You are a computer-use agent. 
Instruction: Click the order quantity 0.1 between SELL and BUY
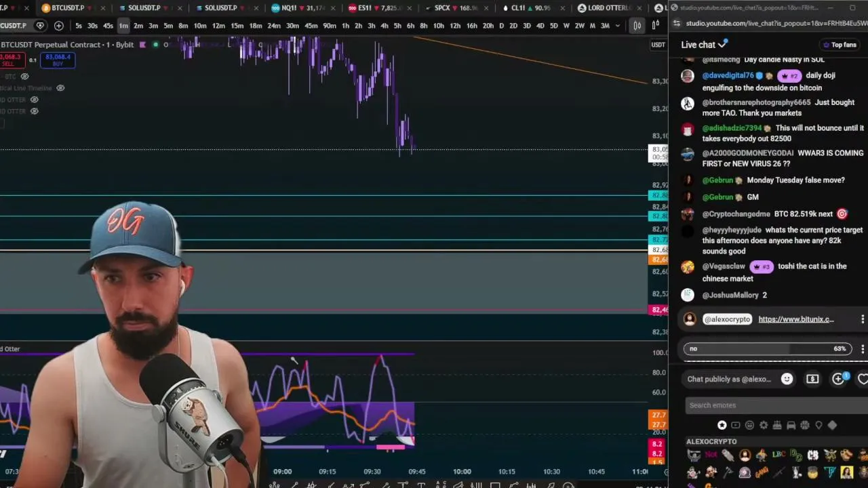point(33,60)
